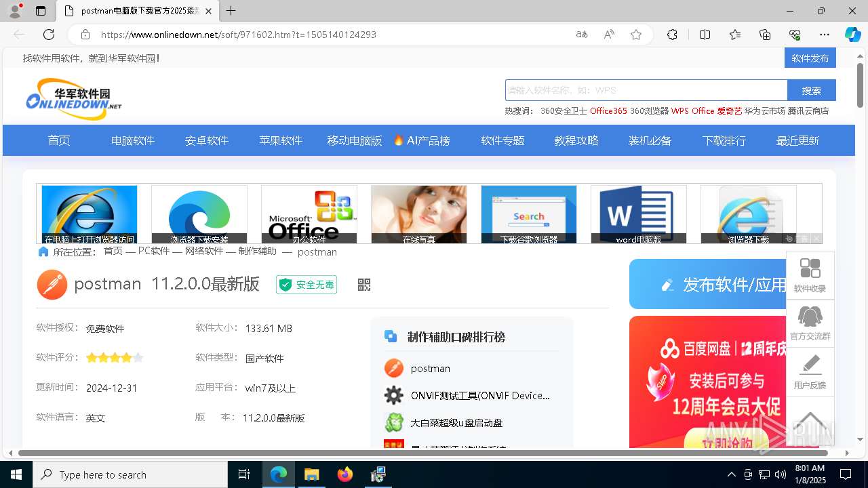
Task: Click the software name search input field
Action: 646,90
